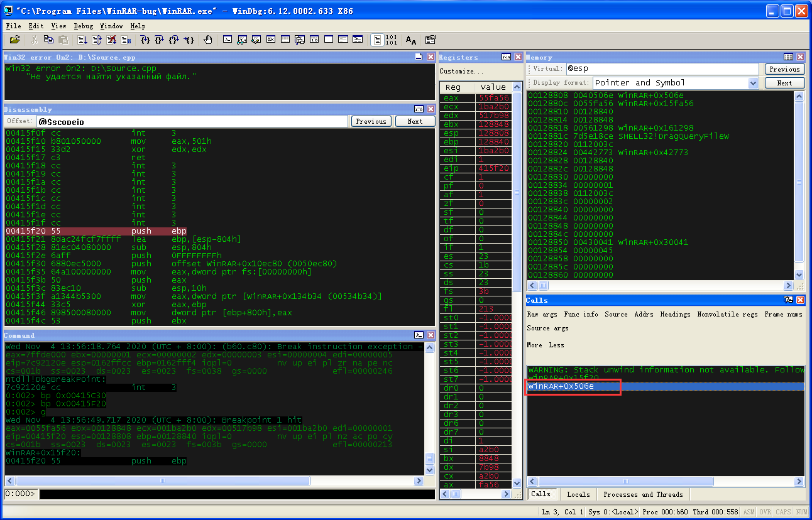The width and height of the screenshot is (812, 520).
Task: Switch Source mode off with 101 icon
Action: click(x=392, y=40)
